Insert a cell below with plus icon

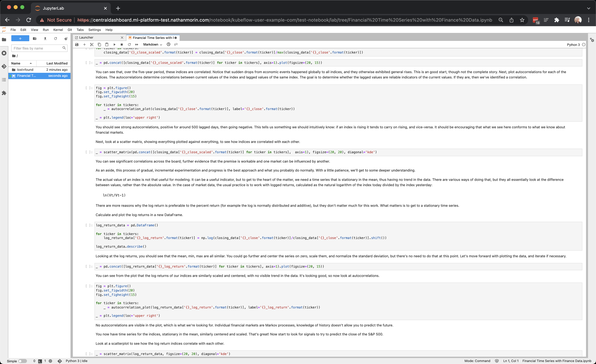click(x=84, y=45)
